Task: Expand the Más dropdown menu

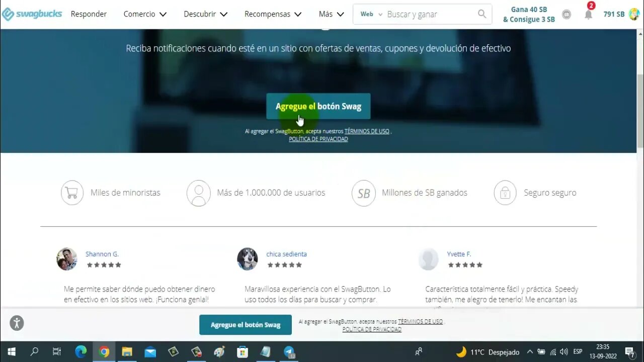Action: click(331, 14)
